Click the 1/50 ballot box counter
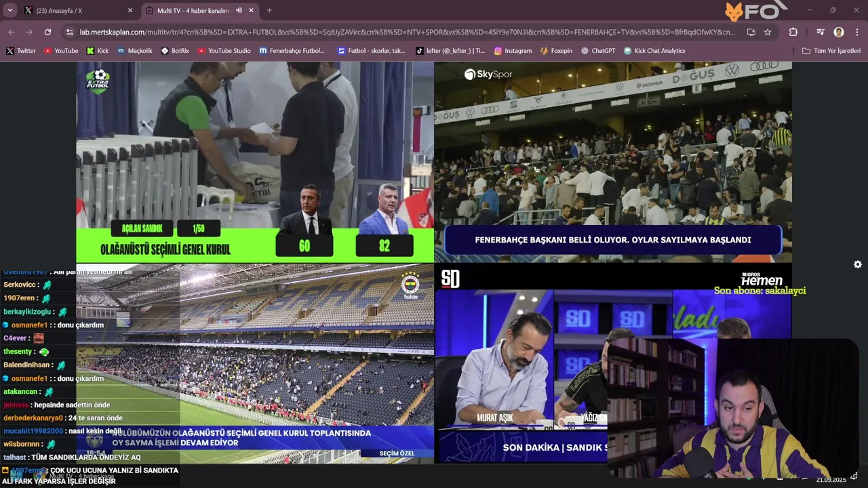The image size is (868, 488). tap(199, 228)
